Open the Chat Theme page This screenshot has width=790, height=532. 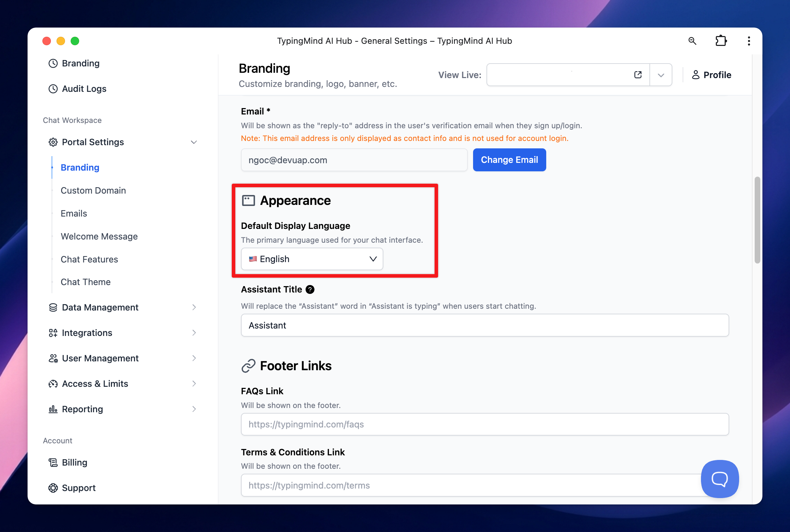(x=86, y=282)
